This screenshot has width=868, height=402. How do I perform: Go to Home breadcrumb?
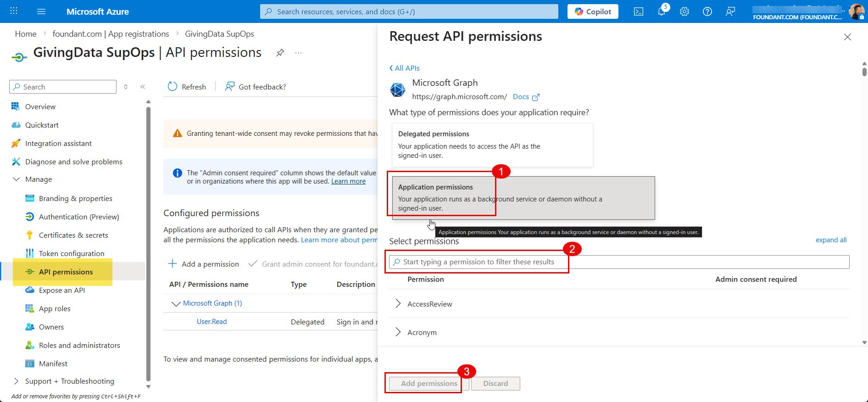pos(26,34)
